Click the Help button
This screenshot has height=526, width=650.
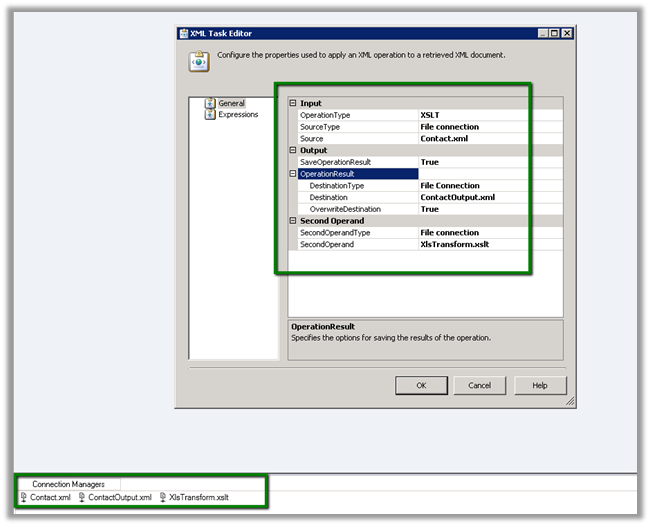tap(540, 385)
